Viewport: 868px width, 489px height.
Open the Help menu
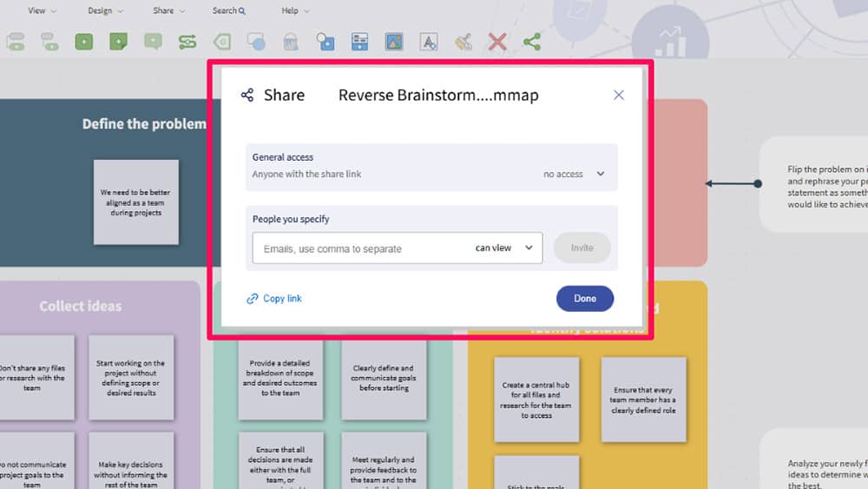click(294, 10)
